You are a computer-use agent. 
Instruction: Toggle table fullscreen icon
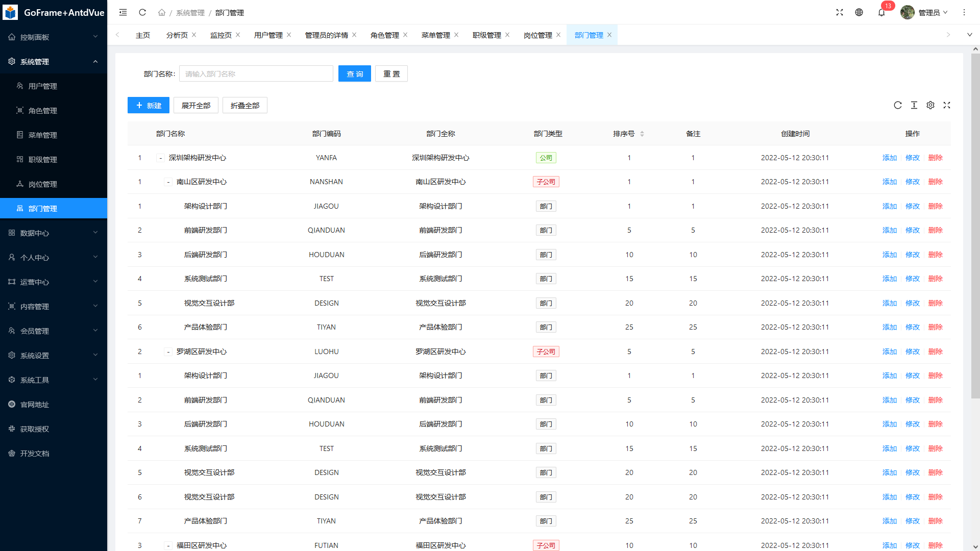point(947,105)
